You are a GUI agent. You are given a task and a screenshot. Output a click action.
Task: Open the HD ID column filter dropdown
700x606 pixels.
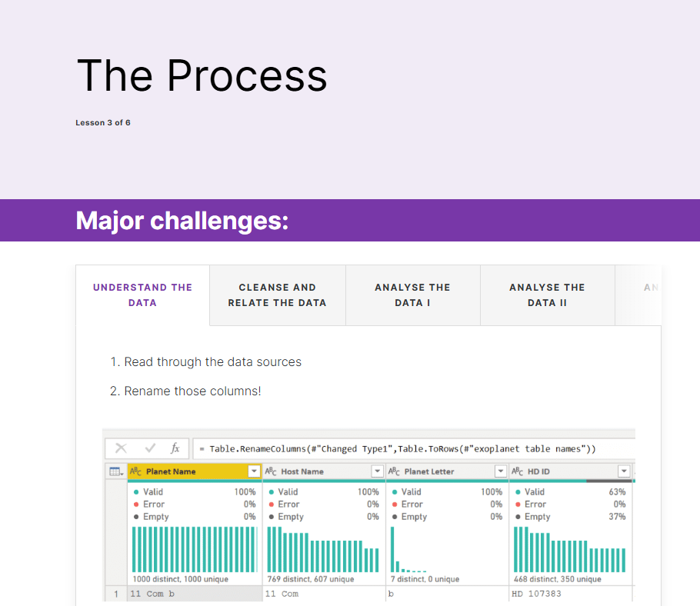pyautogui.click(x=624, y=471)
